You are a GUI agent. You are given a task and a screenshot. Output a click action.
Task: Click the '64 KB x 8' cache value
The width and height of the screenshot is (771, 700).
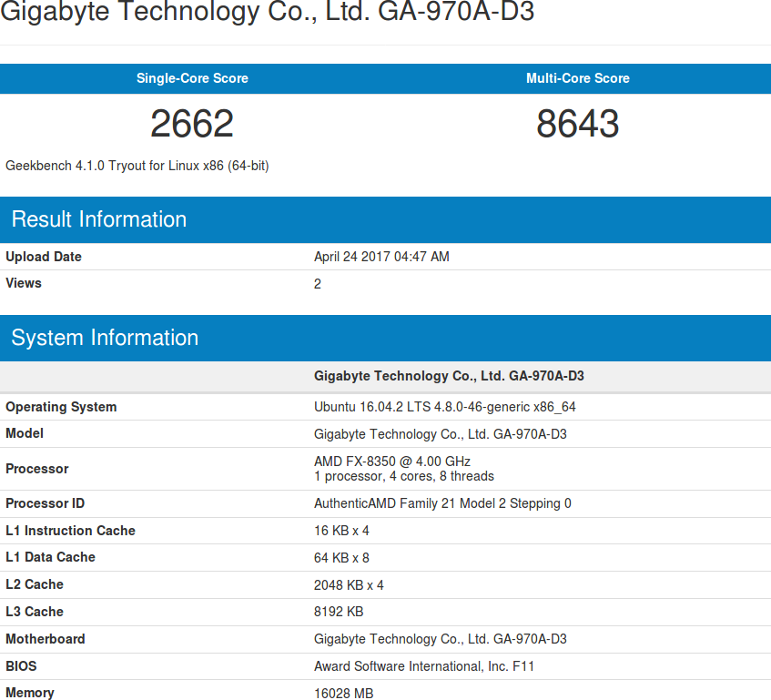pyautogui.click(x=341, y=558)
